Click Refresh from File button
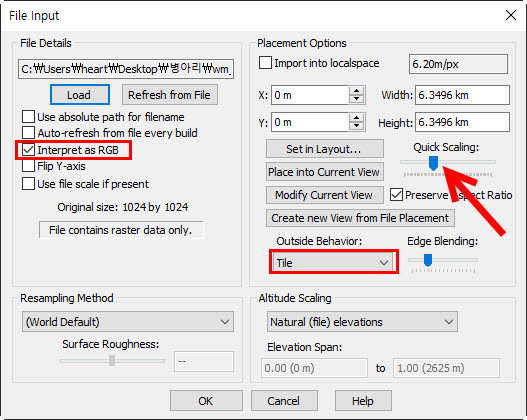The width and height of the screenshot is (527, 420). pos(169,95)
